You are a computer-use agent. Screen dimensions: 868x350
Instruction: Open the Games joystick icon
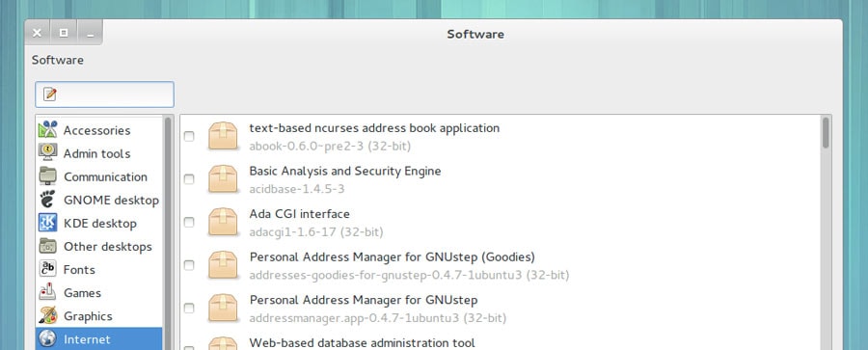click(x=47, y=292)
